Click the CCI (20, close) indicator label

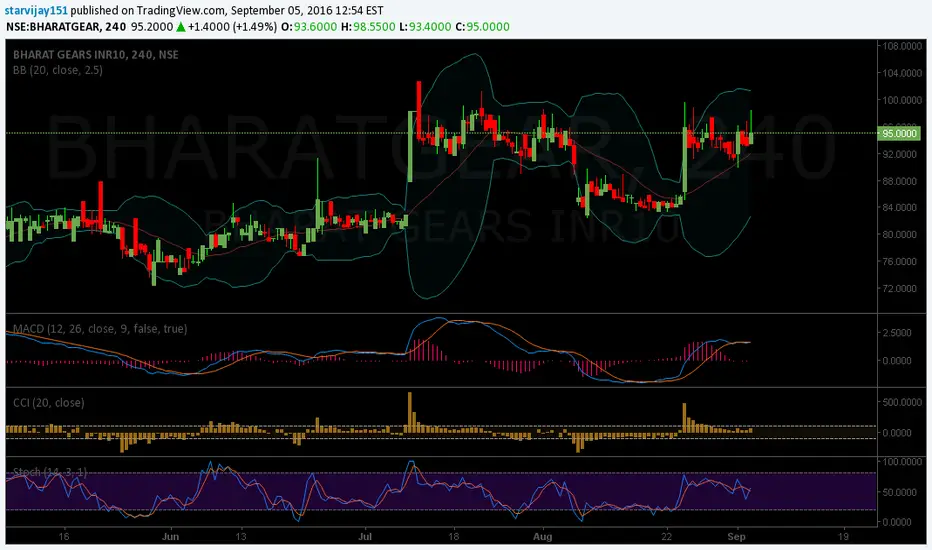click(49, 403)
